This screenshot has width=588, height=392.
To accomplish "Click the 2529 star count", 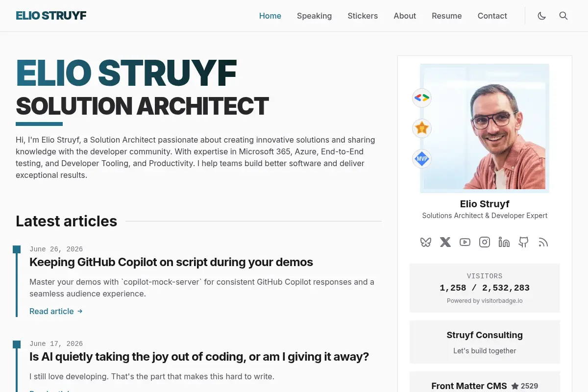I will click(x=529, y=386).
